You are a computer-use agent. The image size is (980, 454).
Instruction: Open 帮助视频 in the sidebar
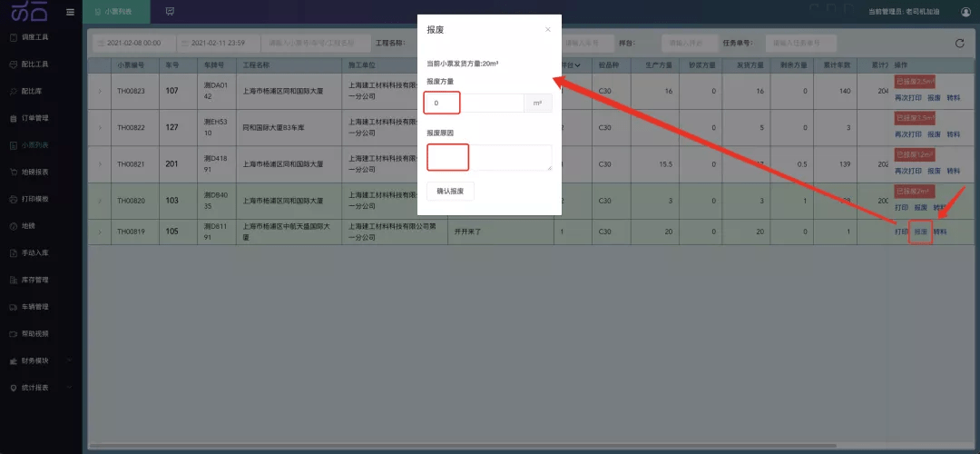(x=34, y=333)
